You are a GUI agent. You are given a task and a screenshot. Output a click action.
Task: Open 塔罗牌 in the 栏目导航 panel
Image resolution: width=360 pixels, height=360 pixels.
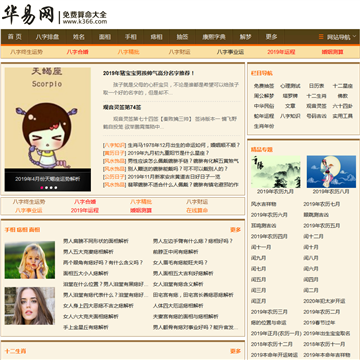point(290,96)
